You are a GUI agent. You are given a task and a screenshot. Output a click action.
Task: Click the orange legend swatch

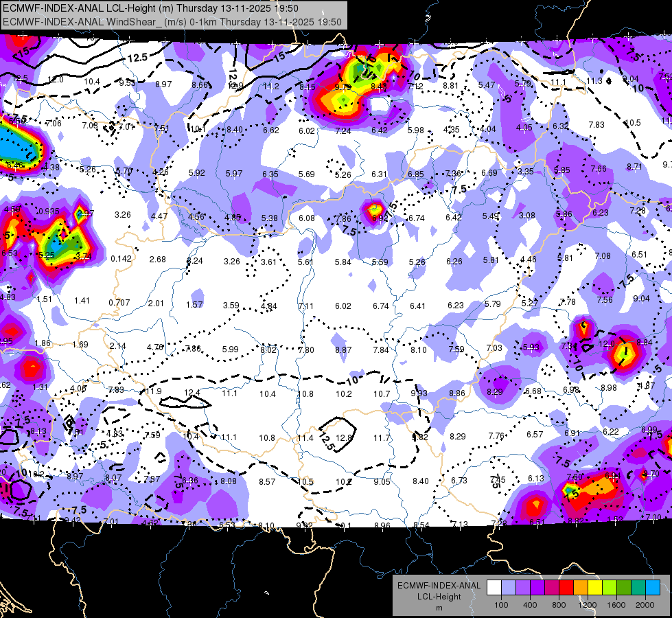pos(581,588)
